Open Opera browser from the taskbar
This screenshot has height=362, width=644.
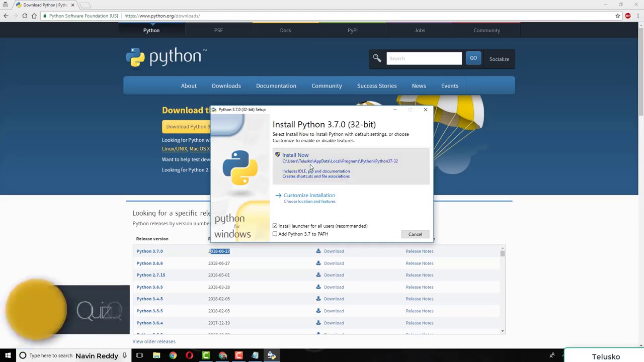[189, 355]
